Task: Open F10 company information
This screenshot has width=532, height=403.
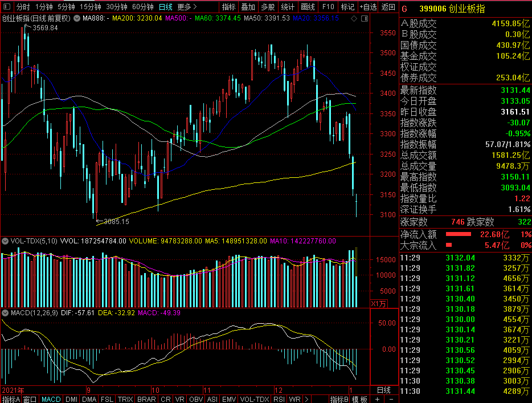Action: (328, 7)
